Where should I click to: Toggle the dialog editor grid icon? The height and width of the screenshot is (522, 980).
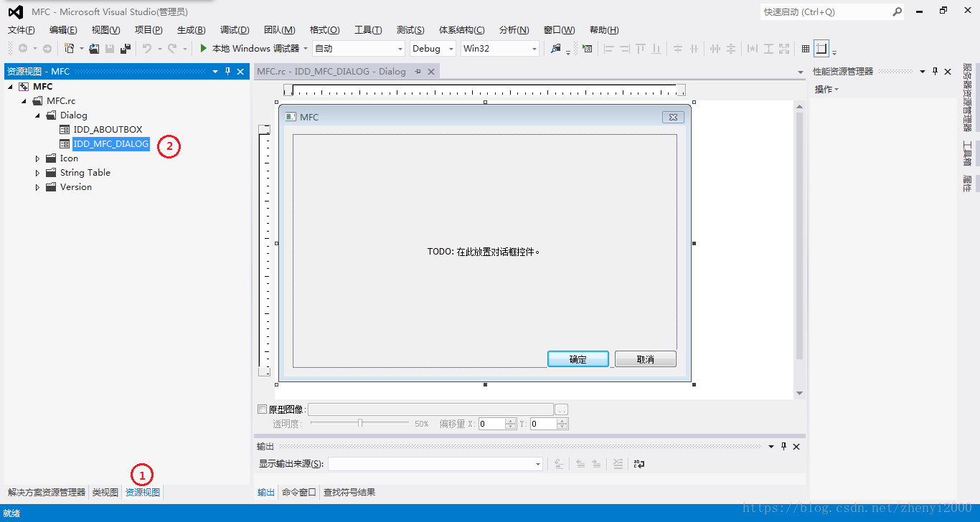point(806,49)
